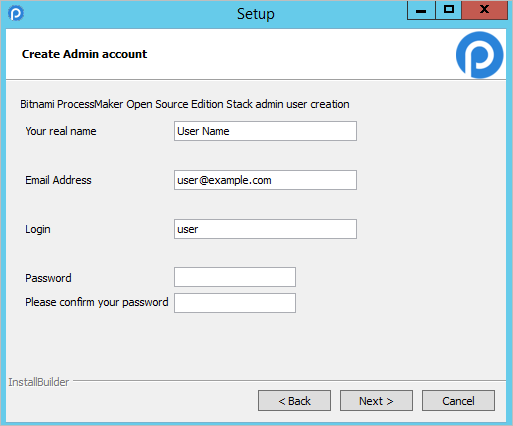Close the Setup window with the X
The width and height of the screenshot is (513, 426).
point(484,10)
